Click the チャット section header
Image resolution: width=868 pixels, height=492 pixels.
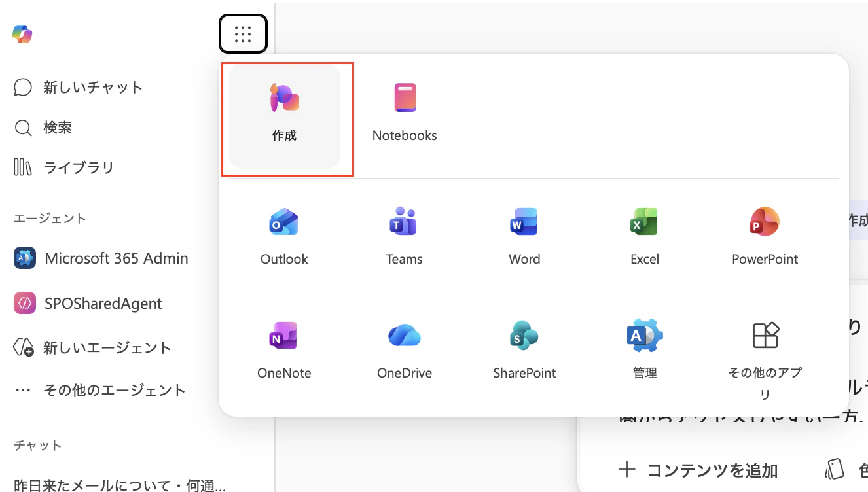38,446
